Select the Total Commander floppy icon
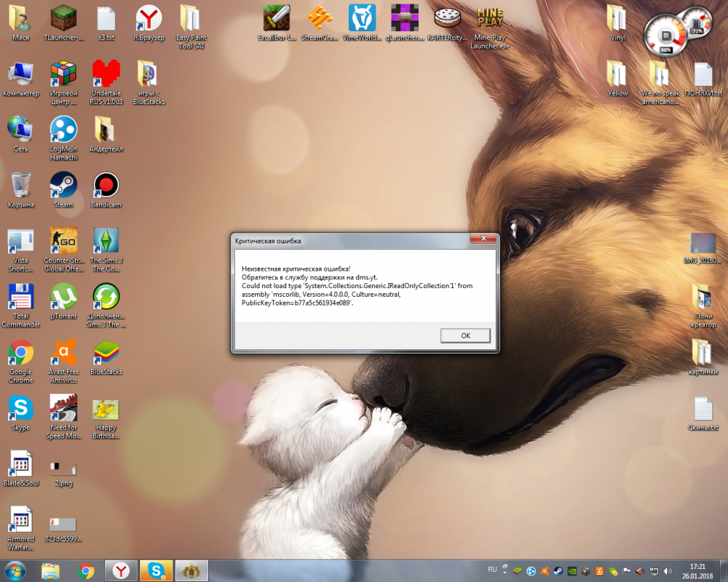This screenshot has height=582, width=728. (x=20, y=297)
